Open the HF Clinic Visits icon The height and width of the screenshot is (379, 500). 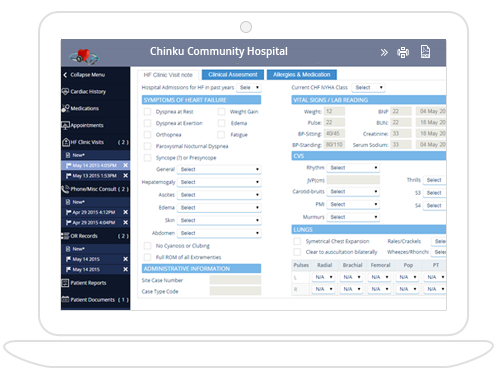click(66, 142)
